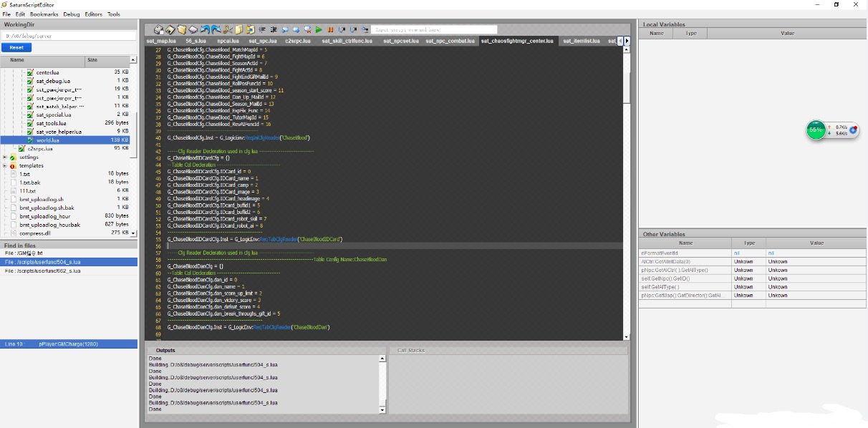Click the orange Pause debugging icon

pos(330,30)
